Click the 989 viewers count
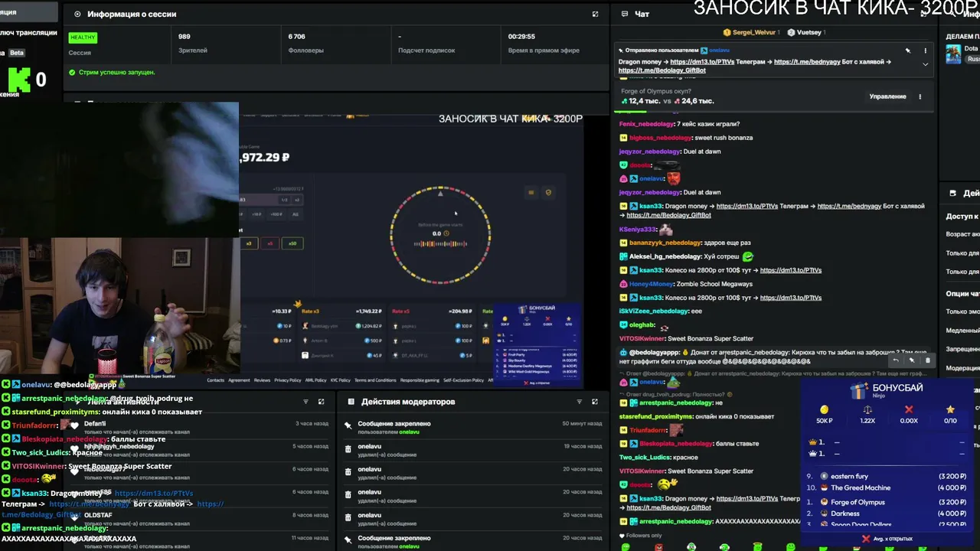 [185, 37]
